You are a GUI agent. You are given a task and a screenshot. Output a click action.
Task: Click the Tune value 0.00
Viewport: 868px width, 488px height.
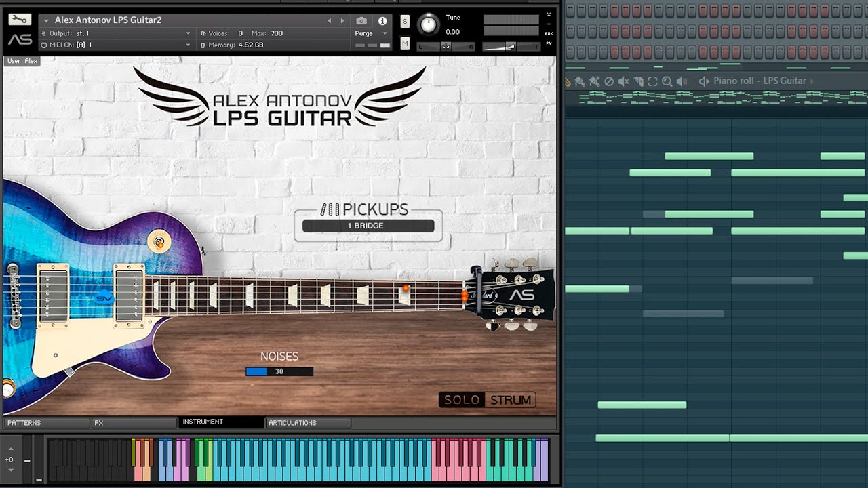[x=453, y=32]
